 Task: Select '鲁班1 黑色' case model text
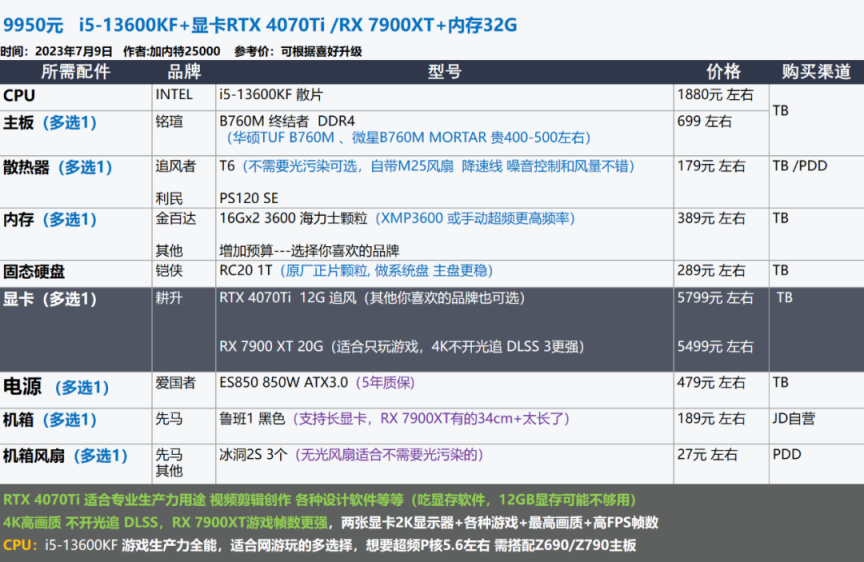pyautogui.click(x=252, y=419)
